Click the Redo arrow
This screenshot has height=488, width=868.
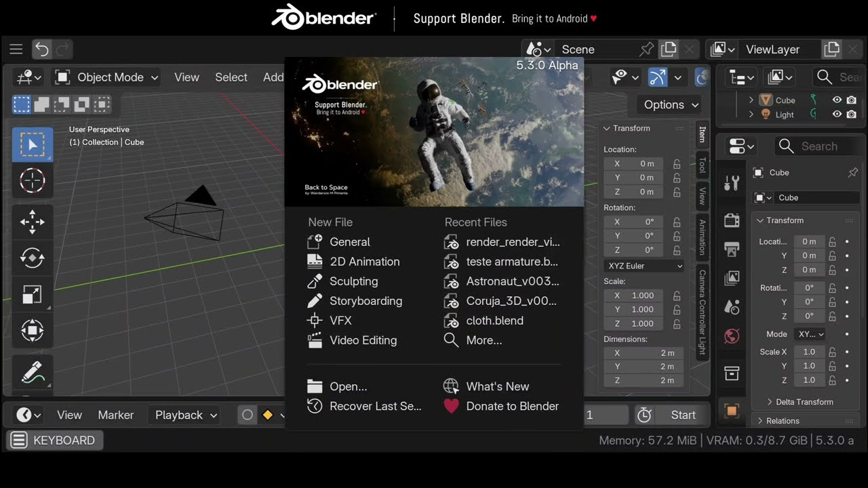pos(62,49)
